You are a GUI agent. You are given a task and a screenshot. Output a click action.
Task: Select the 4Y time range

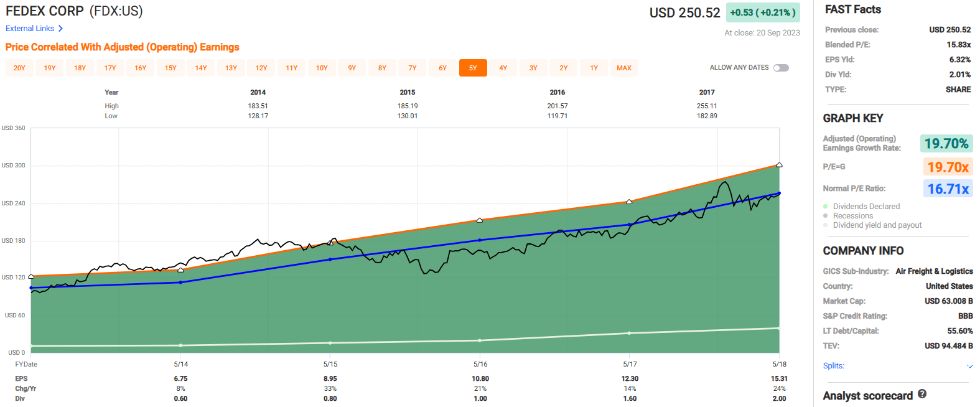(x=503, y=68)
